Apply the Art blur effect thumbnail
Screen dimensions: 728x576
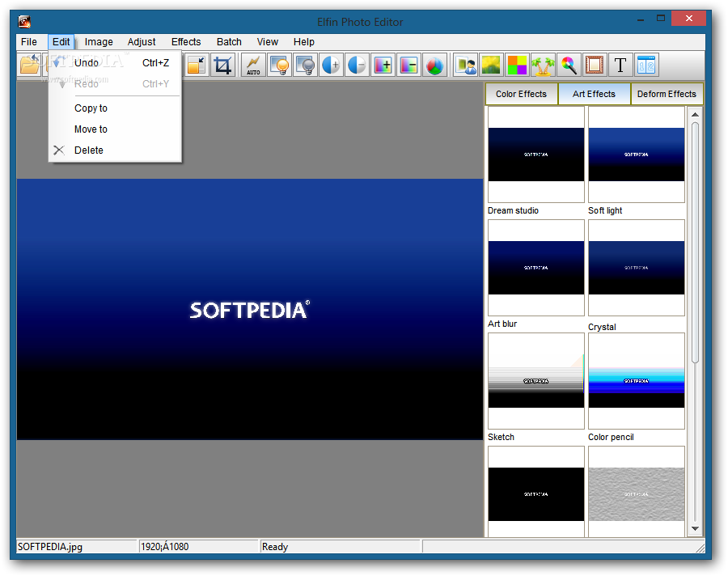click(536, 268)
